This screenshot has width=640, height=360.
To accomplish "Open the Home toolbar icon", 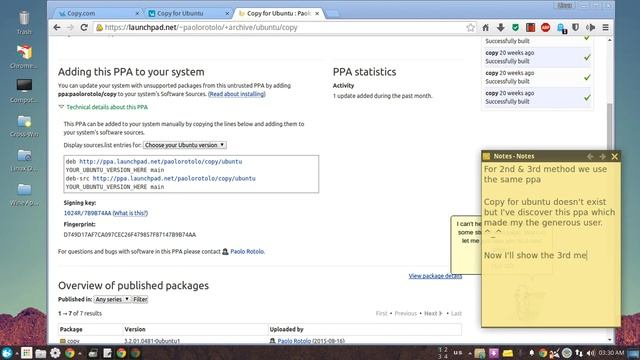I will [486, 27].
